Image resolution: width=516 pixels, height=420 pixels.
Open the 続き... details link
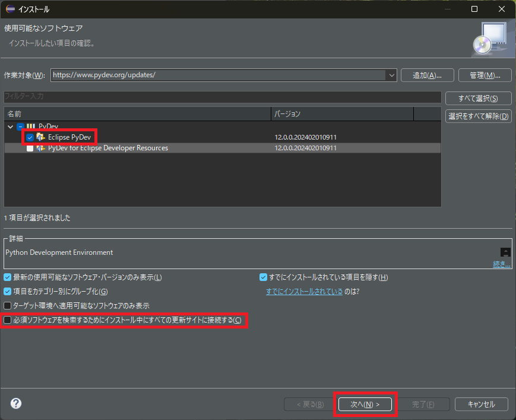point(501,263)
